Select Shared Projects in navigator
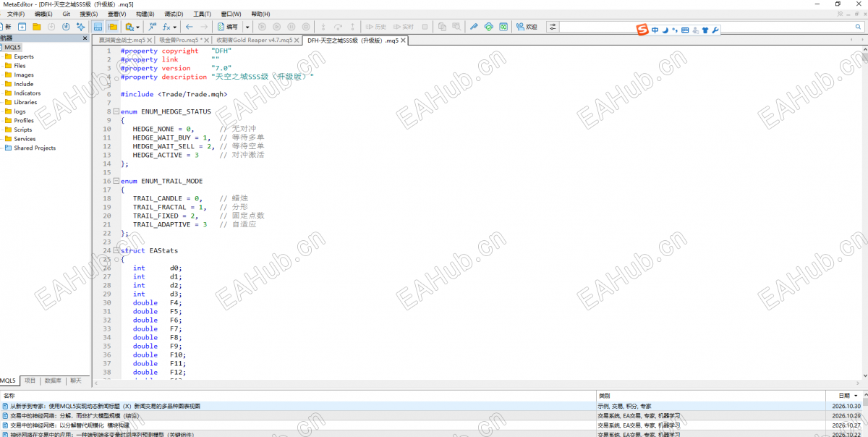Viewport: 868px width, 437px height. coord(34,148)
